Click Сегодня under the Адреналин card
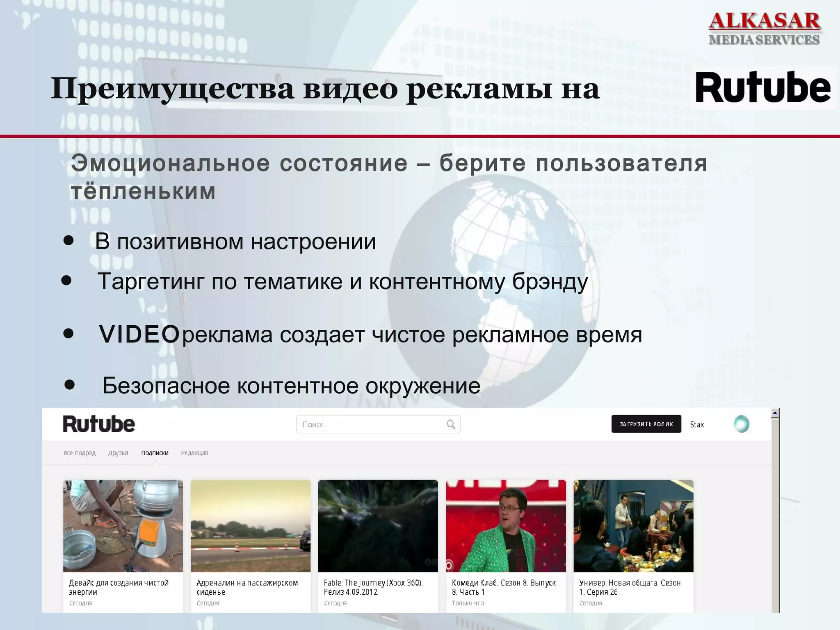The height and width of the screenshot is (630, 840). tap(208, 603)
